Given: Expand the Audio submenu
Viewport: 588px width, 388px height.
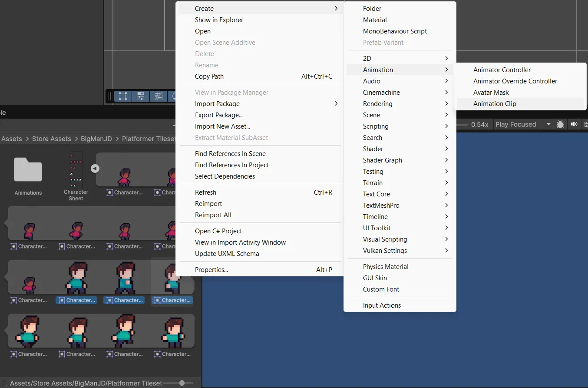Looking at the screenshot, I should [400, 81].
